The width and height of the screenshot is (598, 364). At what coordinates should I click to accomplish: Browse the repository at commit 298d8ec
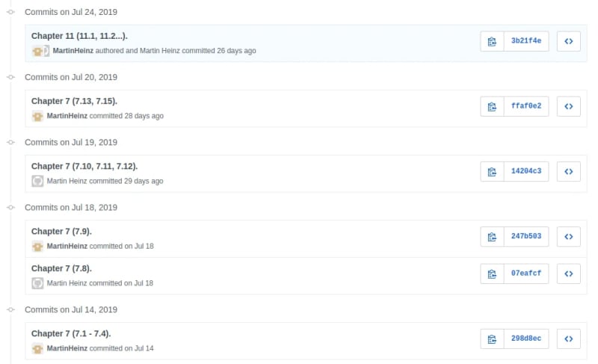pyautogui.click(x=568, y=339)
